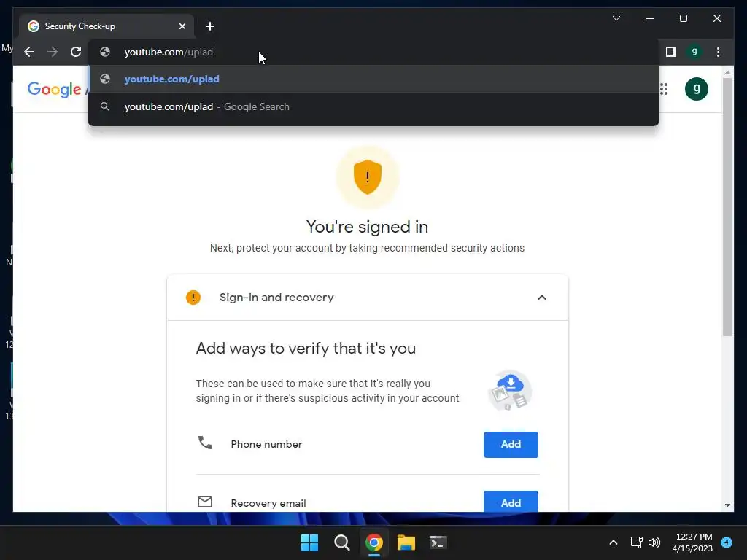
Task: Click the Chrome icon in the taskbar
Action: tap(374, 542)
